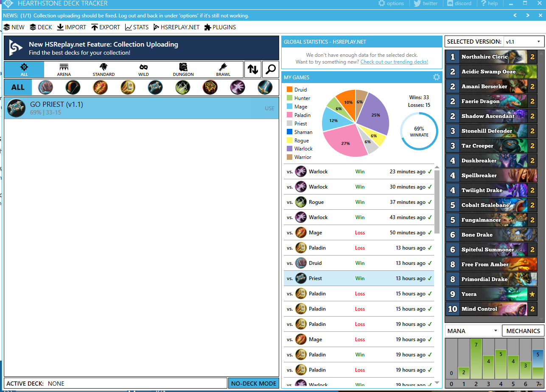Click the Paladin pink legend swatch
This screenshot has height=392, width=546.
[x=289, y=115]
